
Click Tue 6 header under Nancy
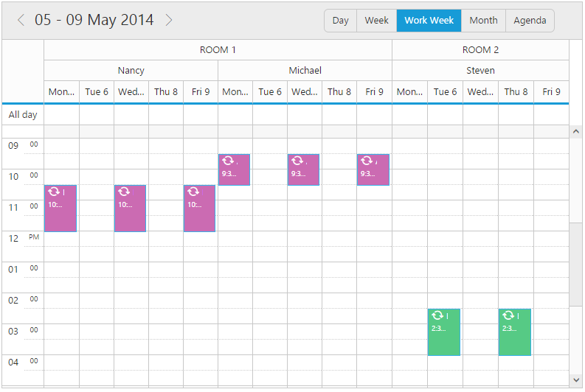[97, 92]
